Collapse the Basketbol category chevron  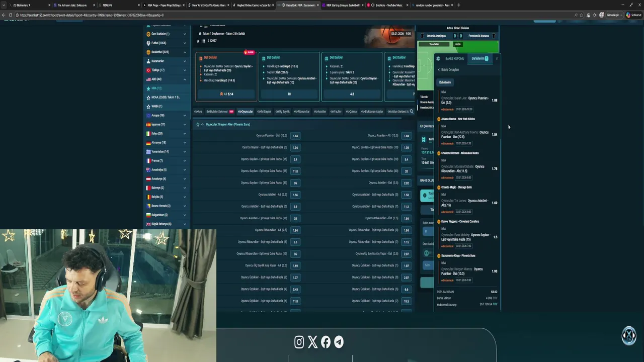tap(185, 52)
